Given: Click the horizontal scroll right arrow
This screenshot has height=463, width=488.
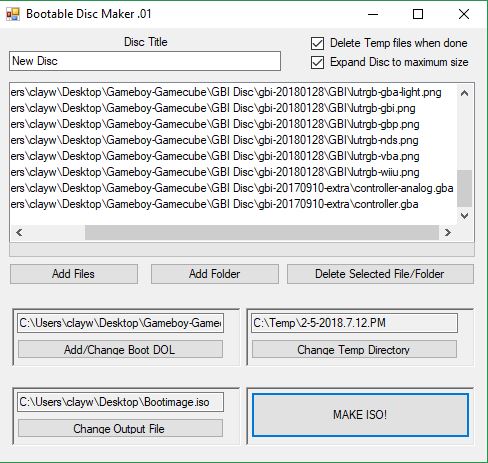Looking at the screenshot, I should point(448,232).
